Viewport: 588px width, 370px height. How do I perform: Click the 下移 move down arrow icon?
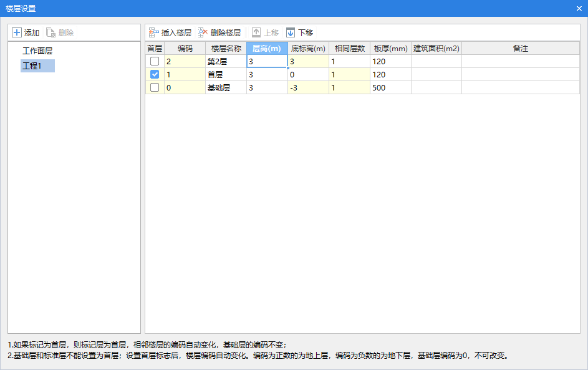tap(291, 33)
